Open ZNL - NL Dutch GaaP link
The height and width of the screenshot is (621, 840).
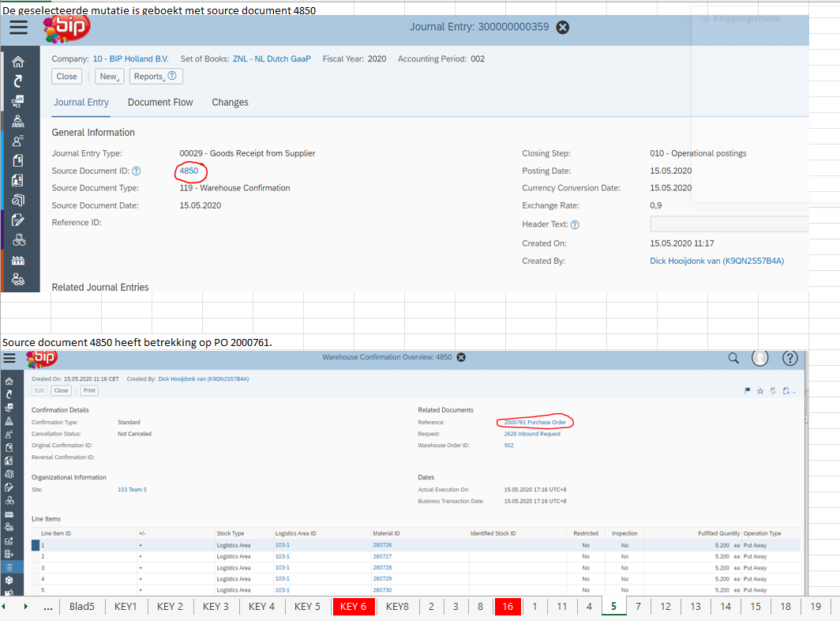click(272, 59)
